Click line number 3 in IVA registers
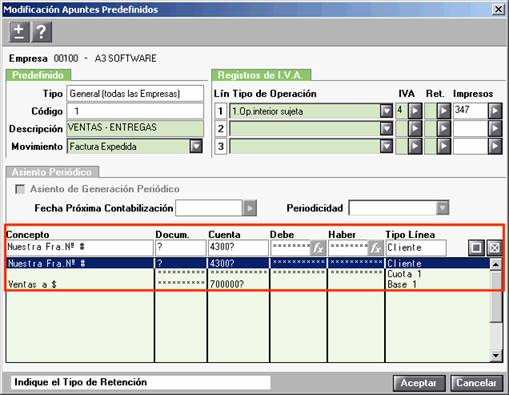Image resolution: width=509 pixels, height=395 pixels. tap(220, 146)
